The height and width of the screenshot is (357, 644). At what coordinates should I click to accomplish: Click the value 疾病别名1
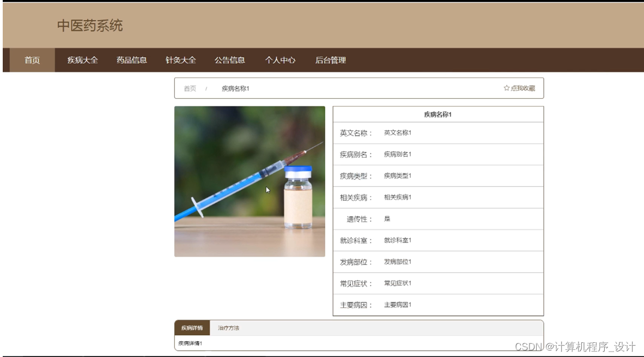tap(398, 154)
